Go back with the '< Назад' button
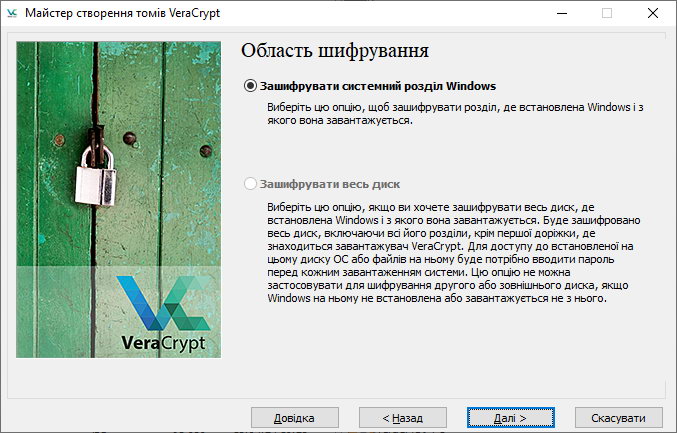 click(x=402, y=418)
